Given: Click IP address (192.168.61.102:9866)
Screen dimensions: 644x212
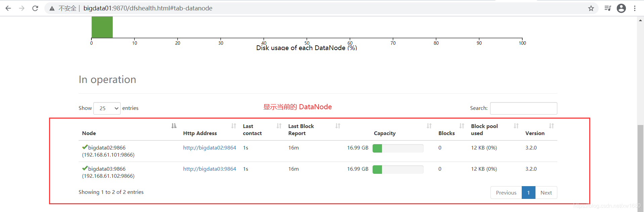Looking at the screenshot, I should pos(108,176).
